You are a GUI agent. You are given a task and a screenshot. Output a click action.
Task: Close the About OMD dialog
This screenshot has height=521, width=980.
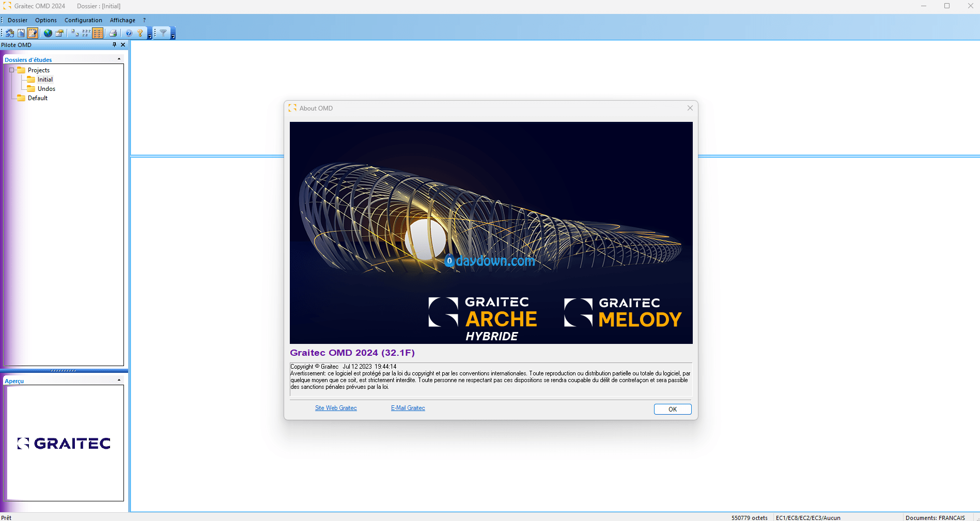690,108
